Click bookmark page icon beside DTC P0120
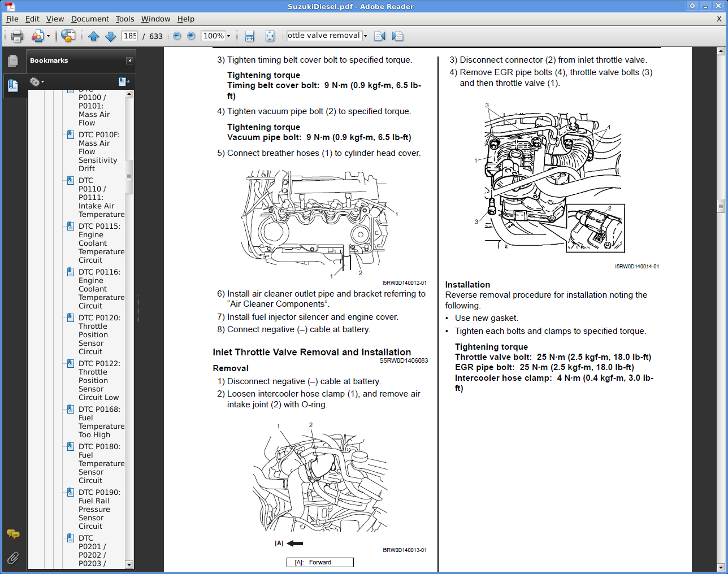728x574 pixels. point(70,318)
